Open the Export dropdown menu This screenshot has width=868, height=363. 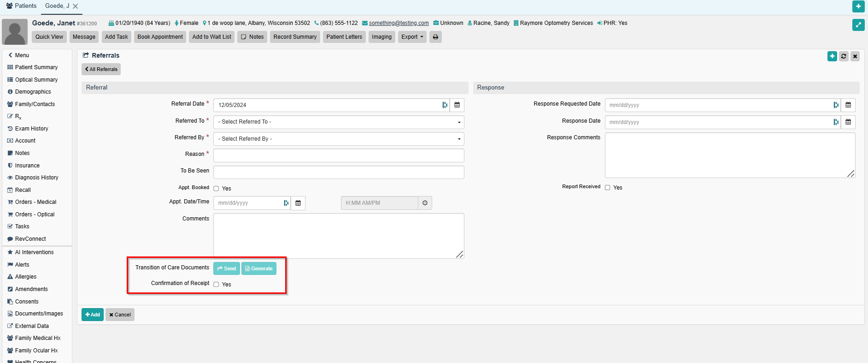coord(412,37)
